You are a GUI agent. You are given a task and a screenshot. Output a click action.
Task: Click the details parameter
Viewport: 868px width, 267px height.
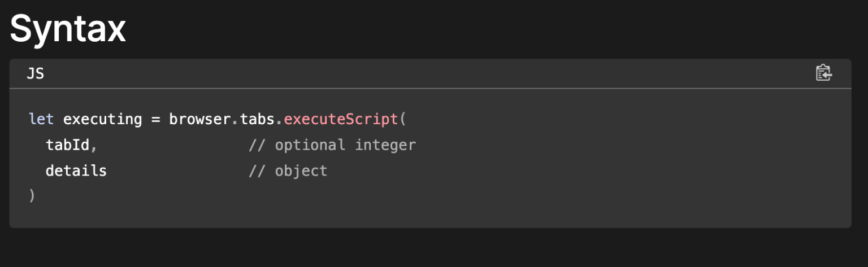tap(76, 170)
